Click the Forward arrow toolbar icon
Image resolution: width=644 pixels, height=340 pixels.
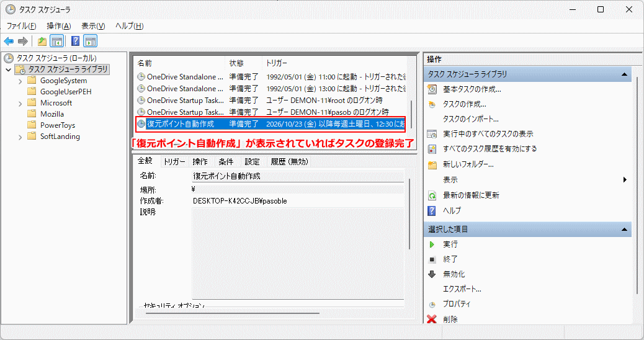click(x=22, y=41)
